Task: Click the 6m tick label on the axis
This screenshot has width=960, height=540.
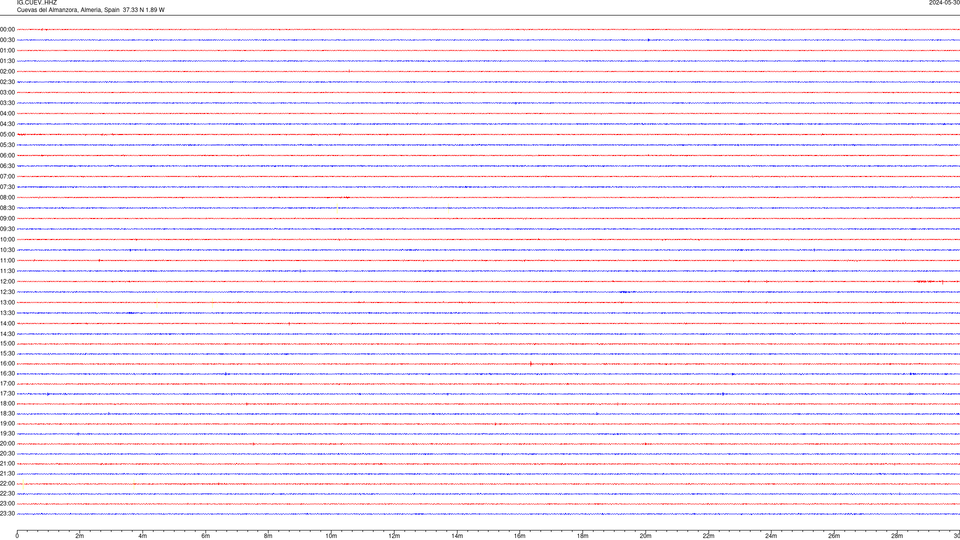Action: 206,536
